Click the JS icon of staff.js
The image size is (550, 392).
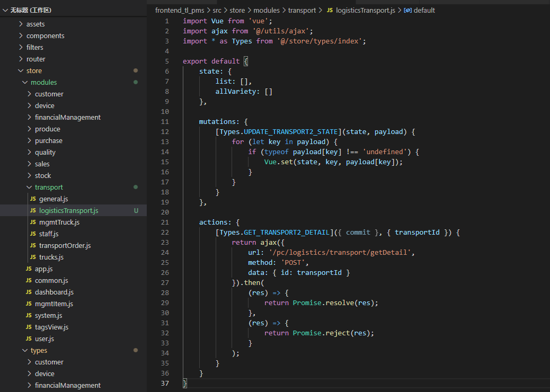(x=33, y=234)
